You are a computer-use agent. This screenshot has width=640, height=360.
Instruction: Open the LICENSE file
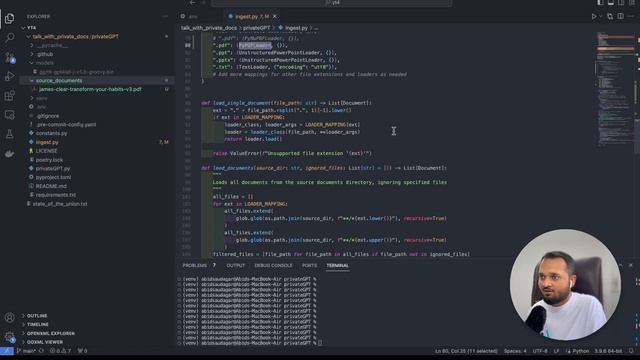(x=47, y=151)
